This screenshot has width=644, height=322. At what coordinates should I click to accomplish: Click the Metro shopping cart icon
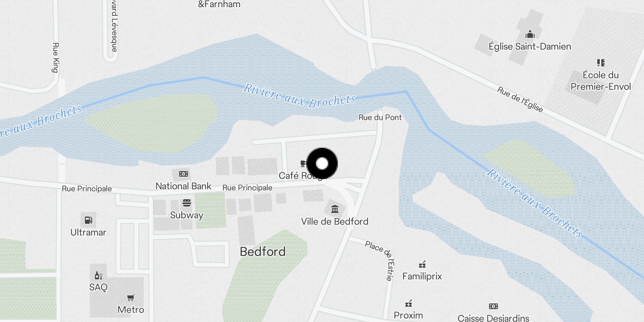(x=131, y=298)
